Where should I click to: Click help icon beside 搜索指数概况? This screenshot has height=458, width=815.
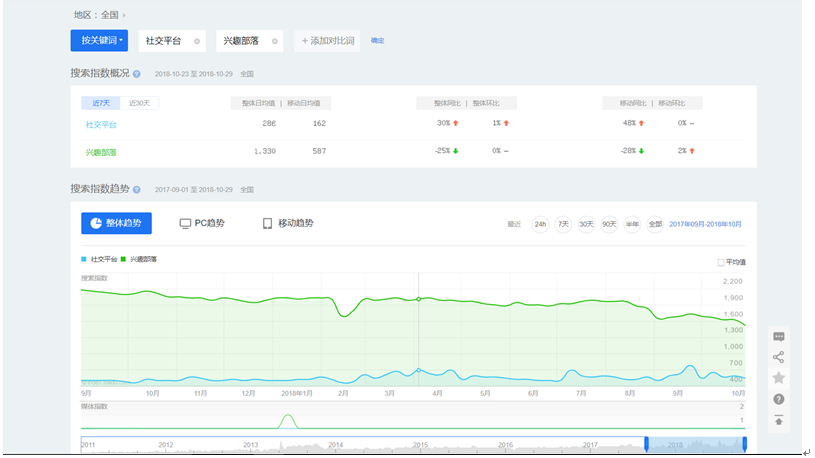(137, 74)
